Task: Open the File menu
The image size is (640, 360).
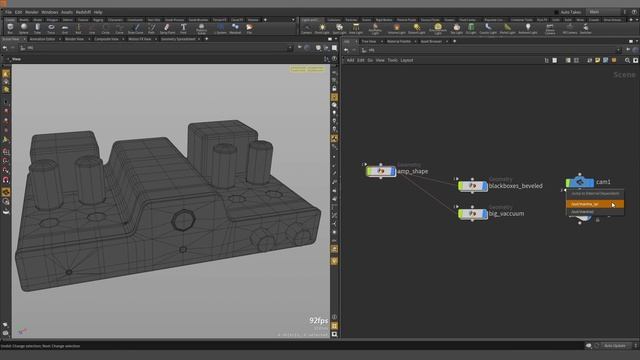Action: coord(9,12)
